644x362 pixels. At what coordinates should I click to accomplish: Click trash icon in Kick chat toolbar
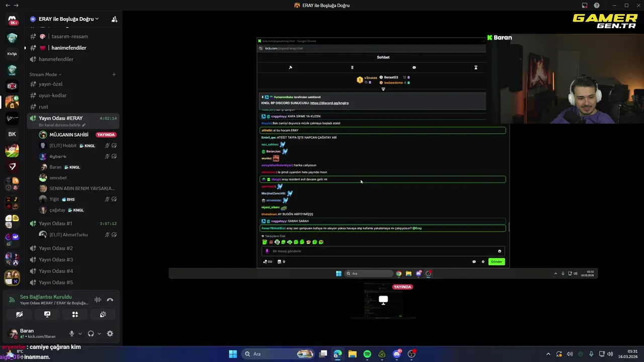tap(352, 67)
